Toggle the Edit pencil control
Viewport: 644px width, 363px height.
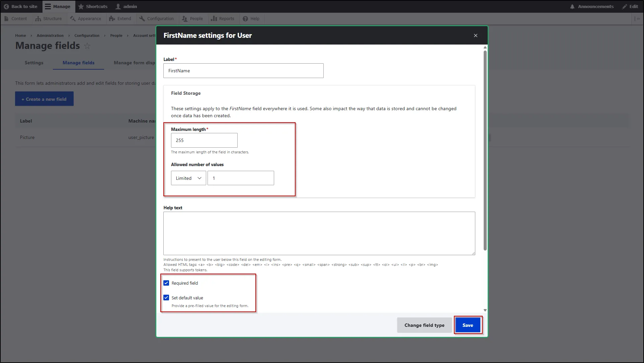pos(624,6)
